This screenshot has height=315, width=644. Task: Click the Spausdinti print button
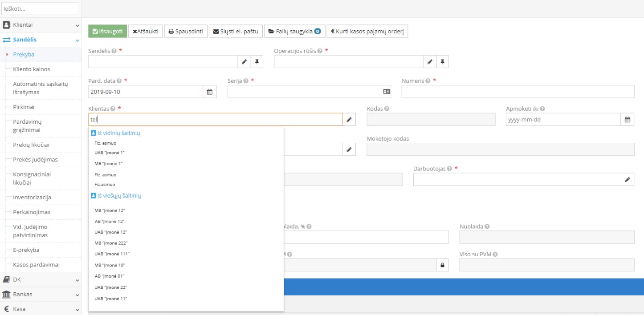[186, 32]
